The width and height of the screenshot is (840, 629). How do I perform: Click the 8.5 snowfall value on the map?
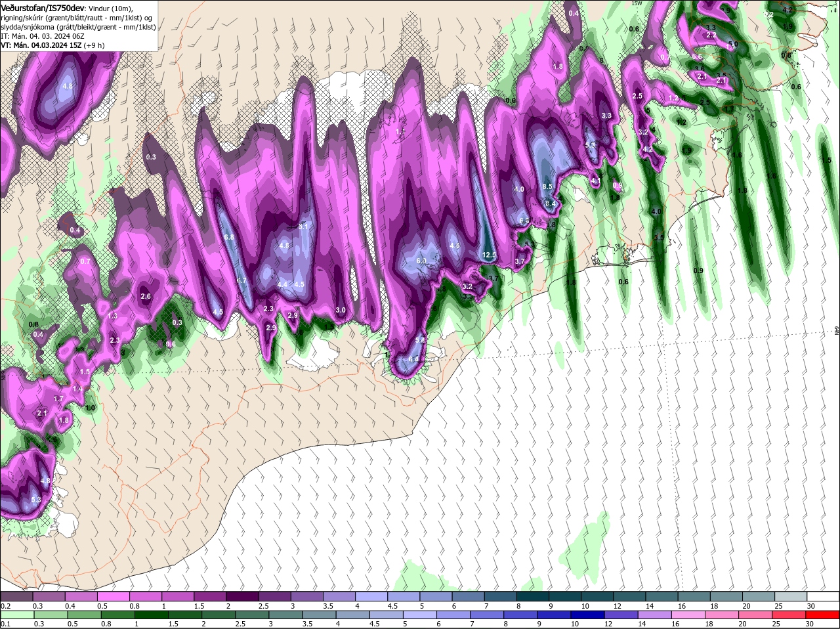tap(547, 186)
